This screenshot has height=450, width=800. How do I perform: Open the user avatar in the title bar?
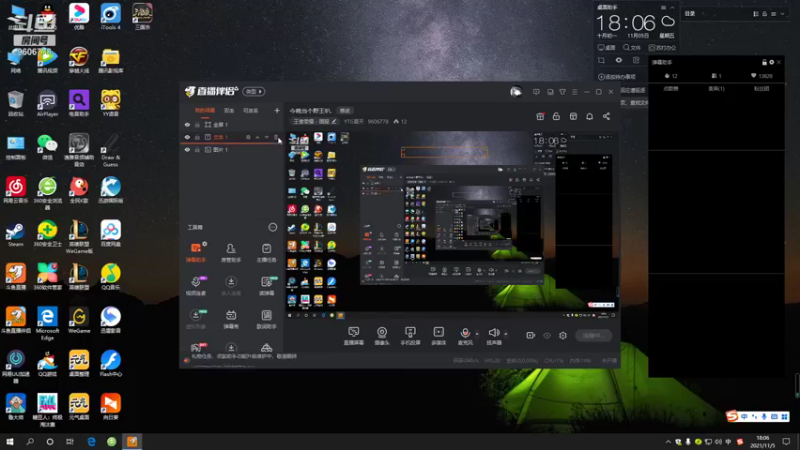click(516, 92)
